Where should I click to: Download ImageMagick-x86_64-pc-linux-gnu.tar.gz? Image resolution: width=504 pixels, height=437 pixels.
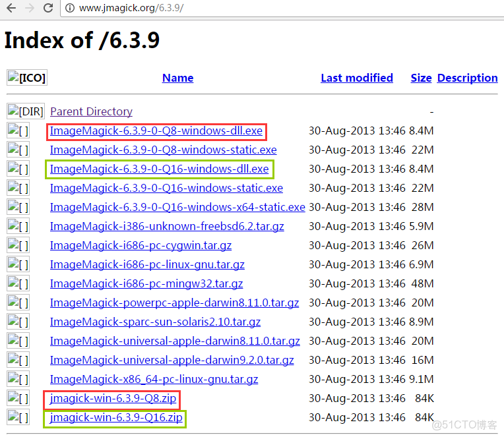pyautogui.click(x=154, y=379)
